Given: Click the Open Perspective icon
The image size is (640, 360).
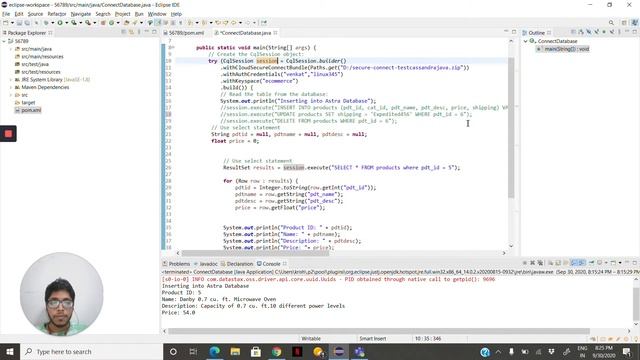Looking at the screenshot, I should click(x=624, y=23).
